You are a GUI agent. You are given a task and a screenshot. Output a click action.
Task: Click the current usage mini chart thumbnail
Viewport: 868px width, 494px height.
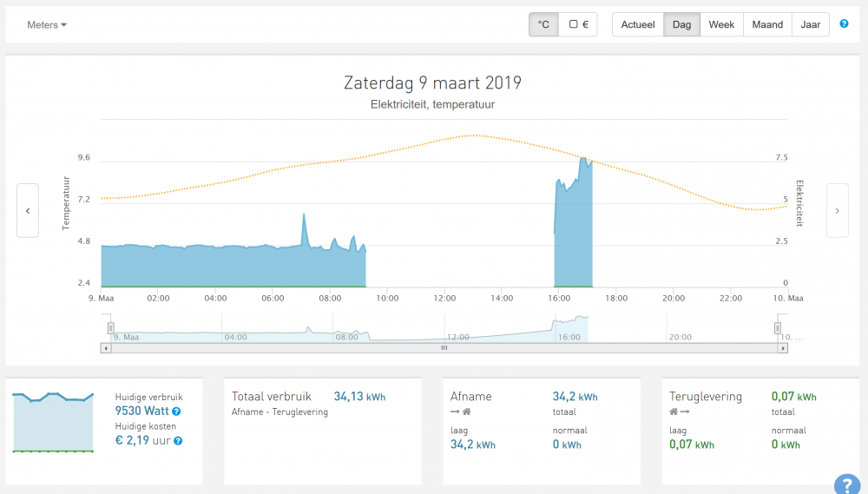coord(53,422)
